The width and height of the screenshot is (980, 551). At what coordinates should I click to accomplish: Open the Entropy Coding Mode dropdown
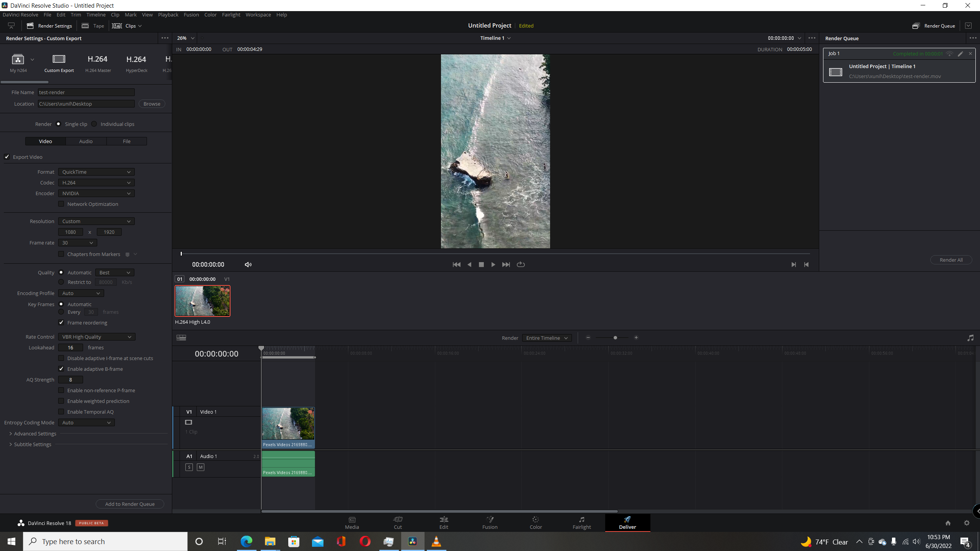click(x=87, y=422)
